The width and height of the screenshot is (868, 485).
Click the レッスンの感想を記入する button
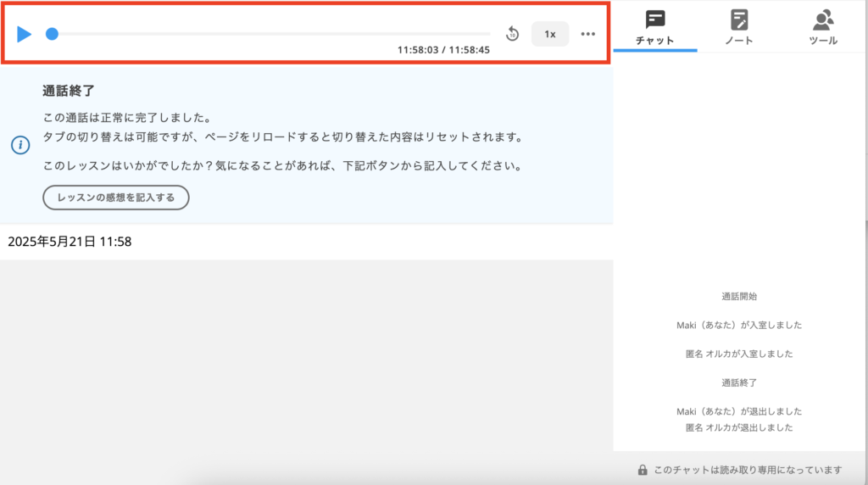click(116, 198)
